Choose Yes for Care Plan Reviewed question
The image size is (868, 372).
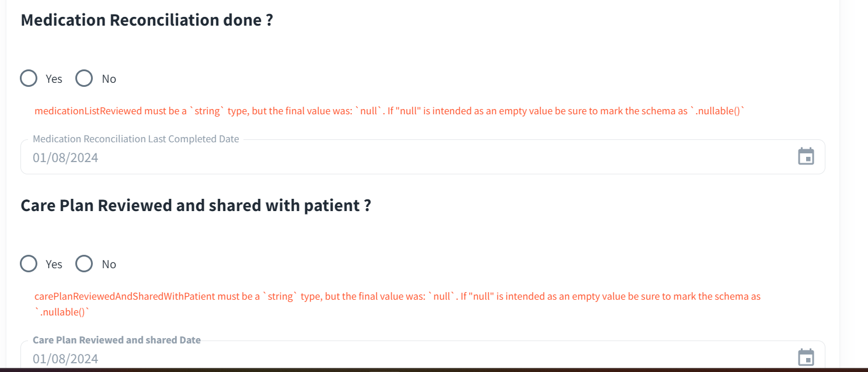(29, 264)
